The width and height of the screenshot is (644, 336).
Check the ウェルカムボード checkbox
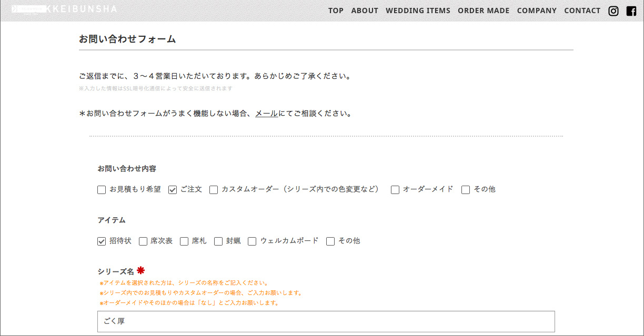(252, 241)
